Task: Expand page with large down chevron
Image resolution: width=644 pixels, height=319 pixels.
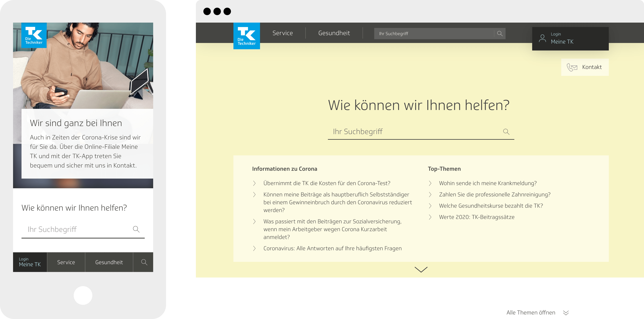Action: pos(421,270)
